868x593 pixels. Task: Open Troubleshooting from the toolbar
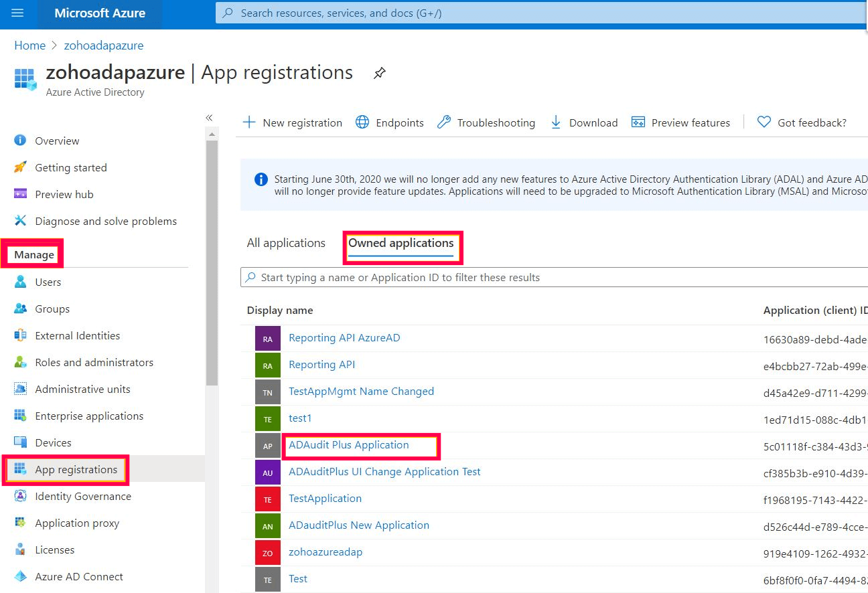(486, 122)
